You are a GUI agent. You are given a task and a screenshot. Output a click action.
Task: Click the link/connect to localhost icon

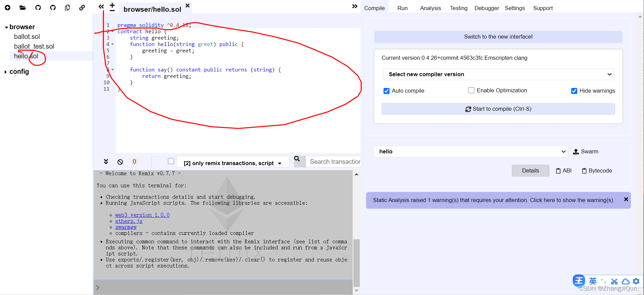[x=82, y=7]
